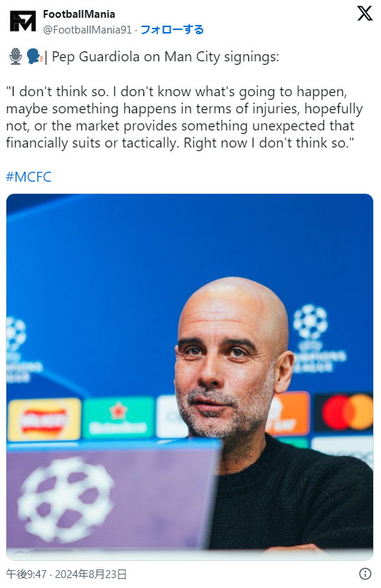Open the @FootballMania91 handle

[x=88, y=30]
